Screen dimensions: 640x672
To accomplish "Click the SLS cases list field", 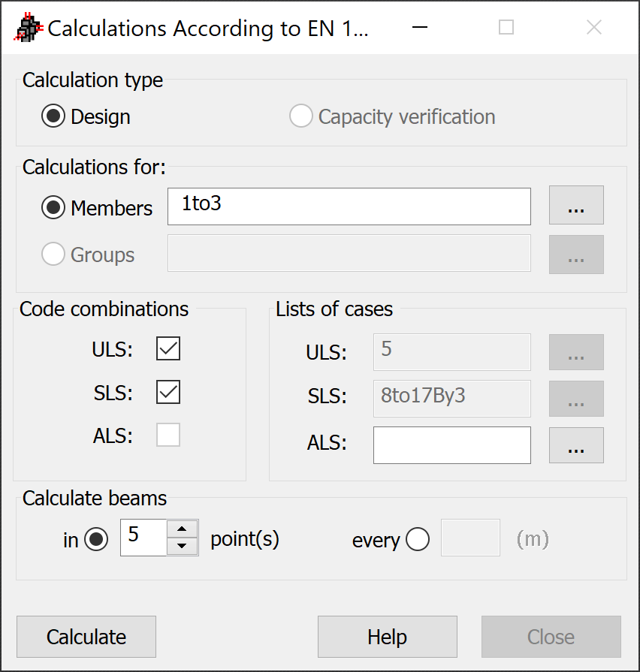I will click(x=451, y=399).
